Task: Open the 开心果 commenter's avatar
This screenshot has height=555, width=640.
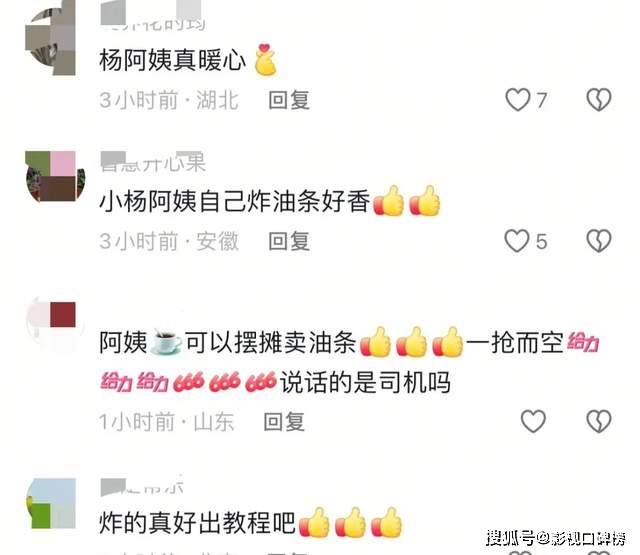Action: (55, 176)
